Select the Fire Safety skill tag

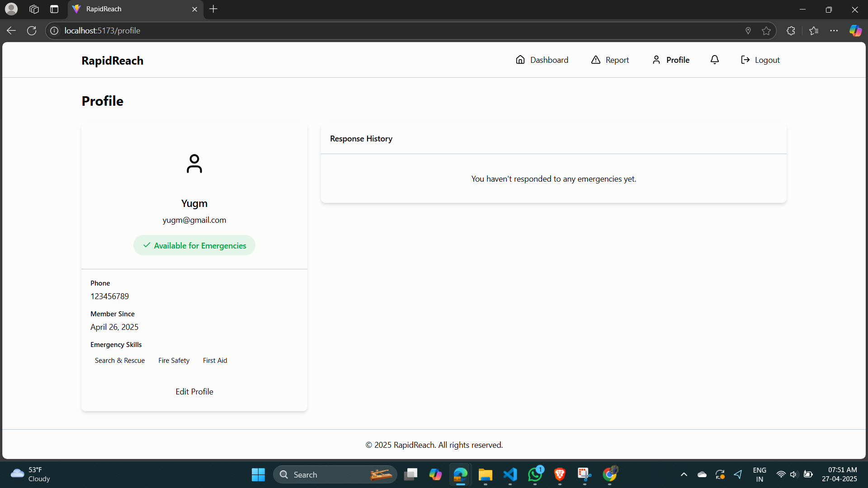174,360
